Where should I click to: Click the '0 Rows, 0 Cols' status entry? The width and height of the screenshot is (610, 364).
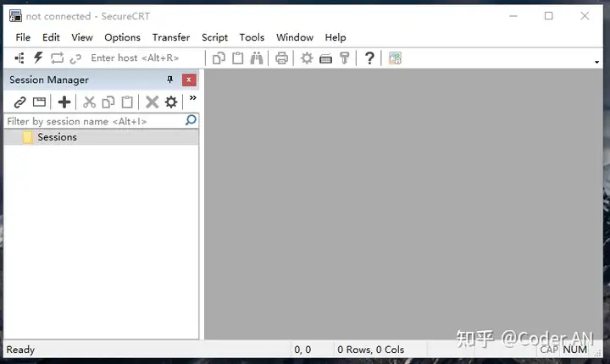point(371,350)
